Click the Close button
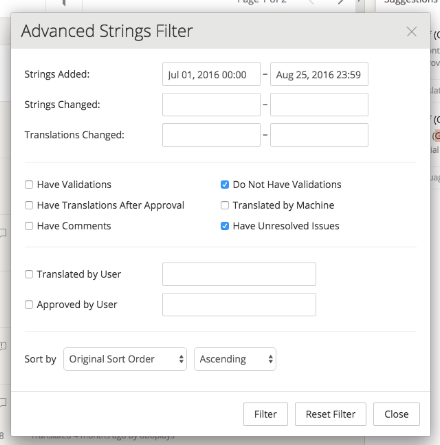The height and width of the screenshot is (445, 440). click(x=396, y=414)
